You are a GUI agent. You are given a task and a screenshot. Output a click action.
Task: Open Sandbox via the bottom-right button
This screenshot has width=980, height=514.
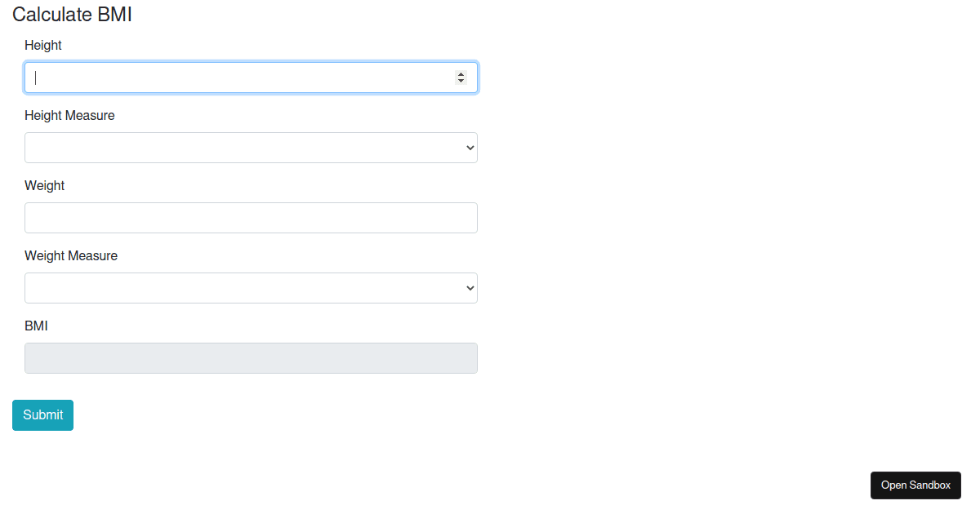(x=915, y=485)
